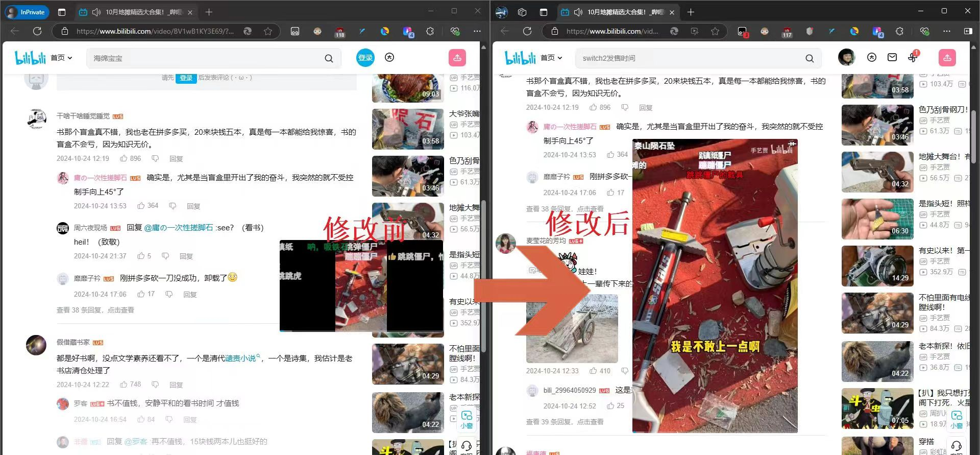Screen dimensions: 980x455
Task: Click pink upload button in left window
Action: pyautogui.click(x=457, y=58)
